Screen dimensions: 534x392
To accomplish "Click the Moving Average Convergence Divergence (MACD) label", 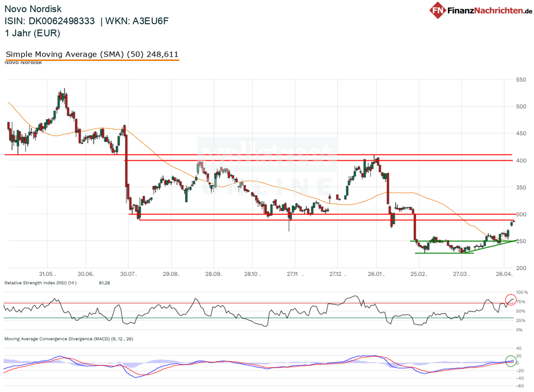I will [69, 339].
